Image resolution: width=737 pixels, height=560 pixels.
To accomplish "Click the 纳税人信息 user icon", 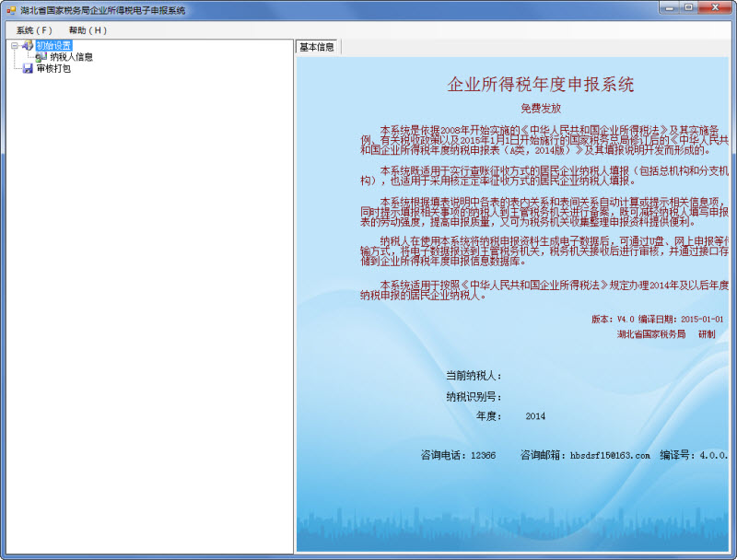I will tap(41, 57).
